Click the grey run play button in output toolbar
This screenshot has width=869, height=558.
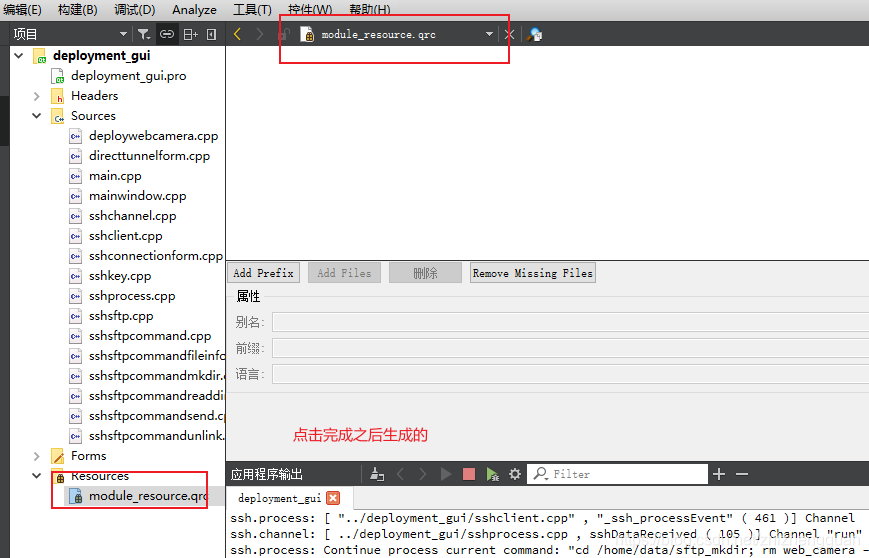[x=446, y=474]
